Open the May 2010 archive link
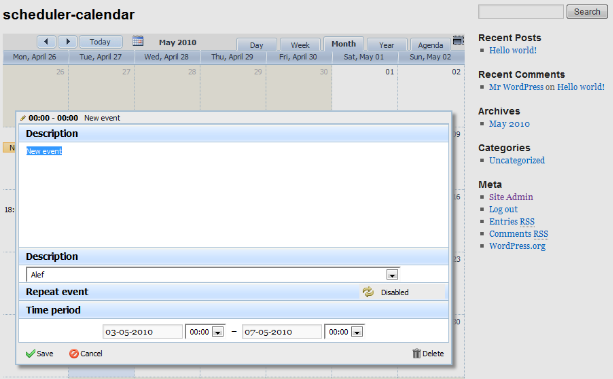 click(x=509, y=124)
